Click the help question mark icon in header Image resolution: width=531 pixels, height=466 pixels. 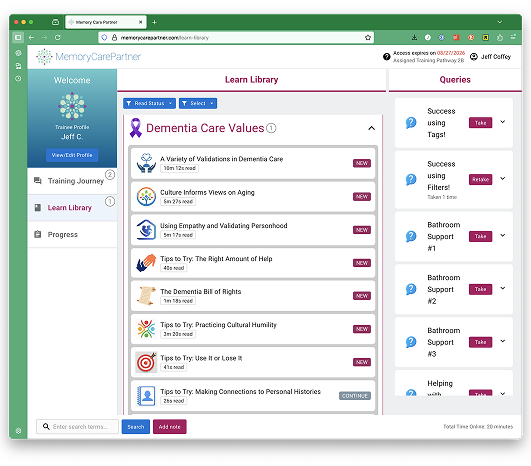(386, 57)
